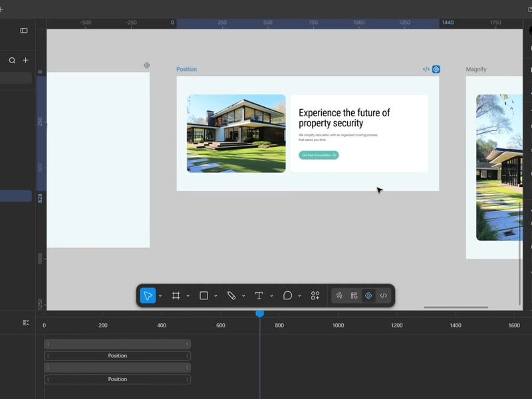The width and height of the screenshot is (532, 399).
Task: Select the lower Position timeline track bar
Action: [118, 379]
